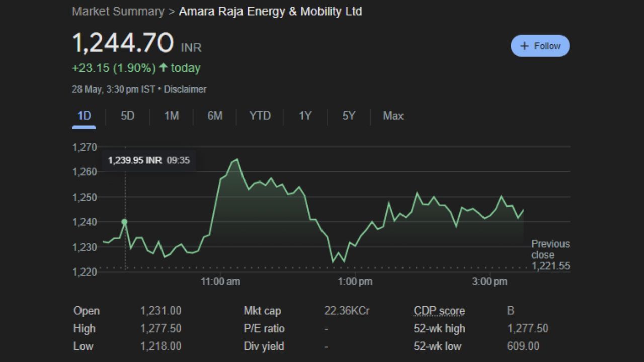Click the P/E ratio label
Screen dimensions: 644x362
coord(264,329)
